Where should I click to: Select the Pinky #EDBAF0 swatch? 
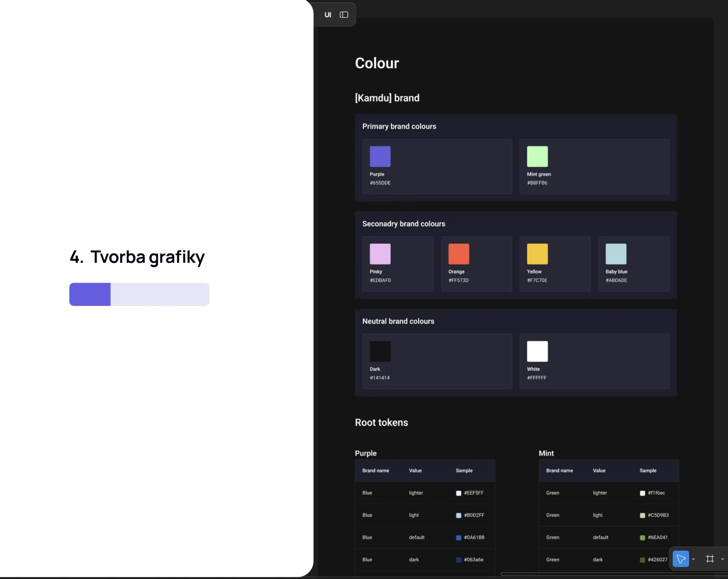[380, 254]
